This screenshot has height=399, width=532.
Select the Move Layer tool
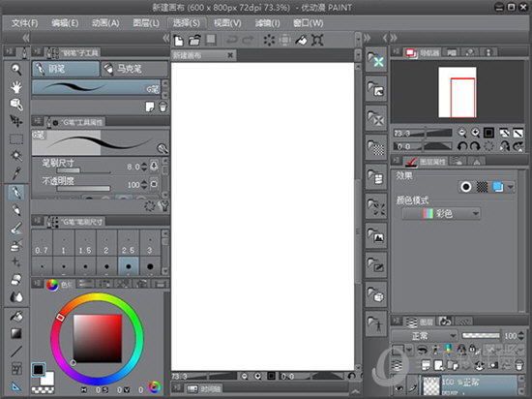coord(15,121)
